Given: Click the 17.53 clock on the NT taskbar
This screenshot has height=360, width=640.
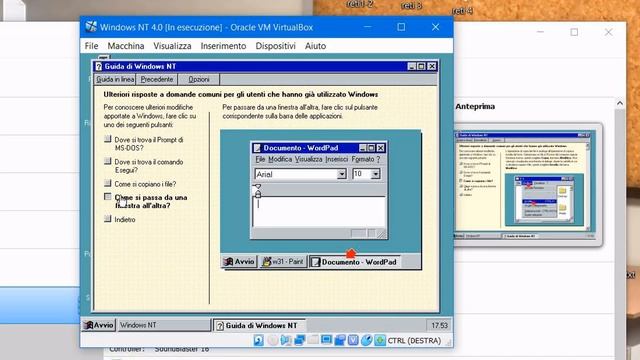Looking at the screenshot, I should (439, 325).
